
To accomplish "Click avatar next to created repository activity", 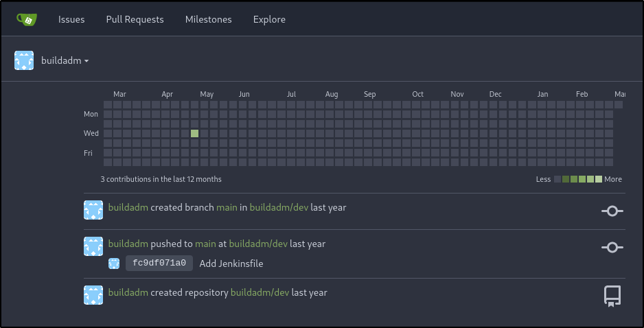I will coord(93,295).
